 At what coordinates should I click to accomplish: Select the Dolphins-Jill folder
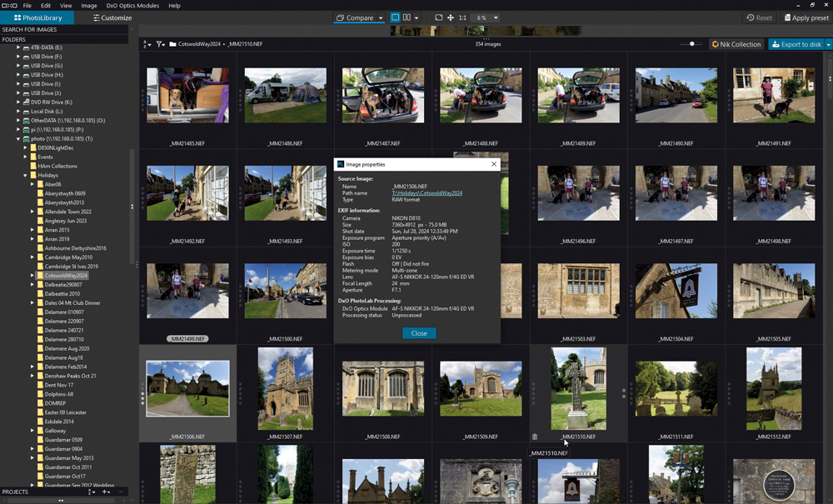[59, 394]
